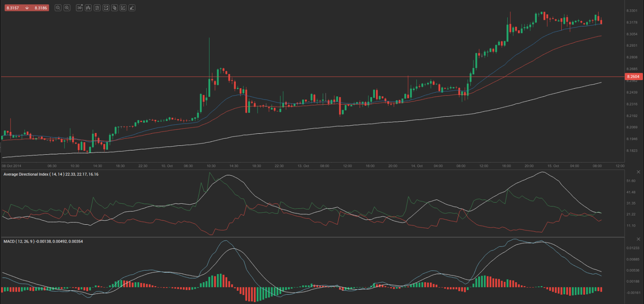Open the indicators chart icon
This screenshot has width=644, height=304.
point(106,8)
